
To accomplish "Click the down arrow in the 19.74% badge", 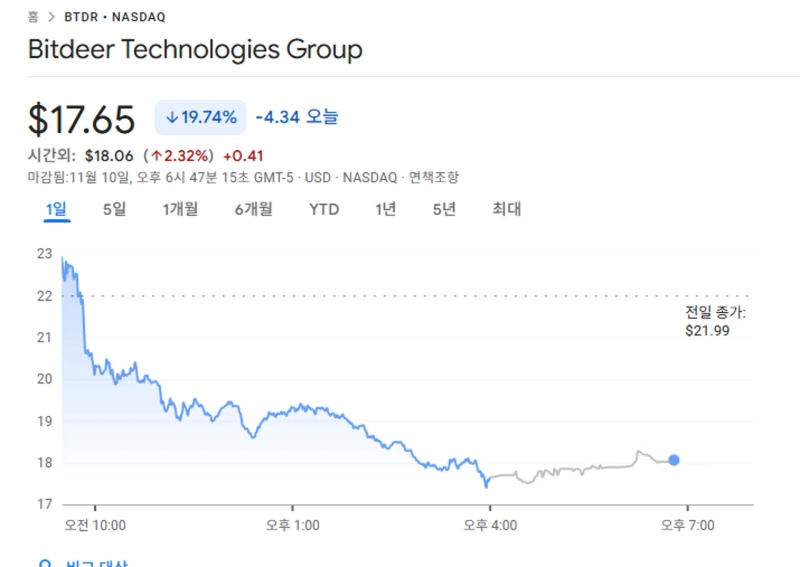I will (x=172, y=117).
